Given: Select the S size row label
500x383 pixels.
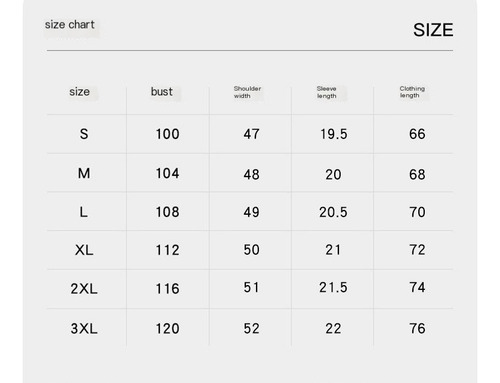Looking at the screenshot, I should [84, 134].
